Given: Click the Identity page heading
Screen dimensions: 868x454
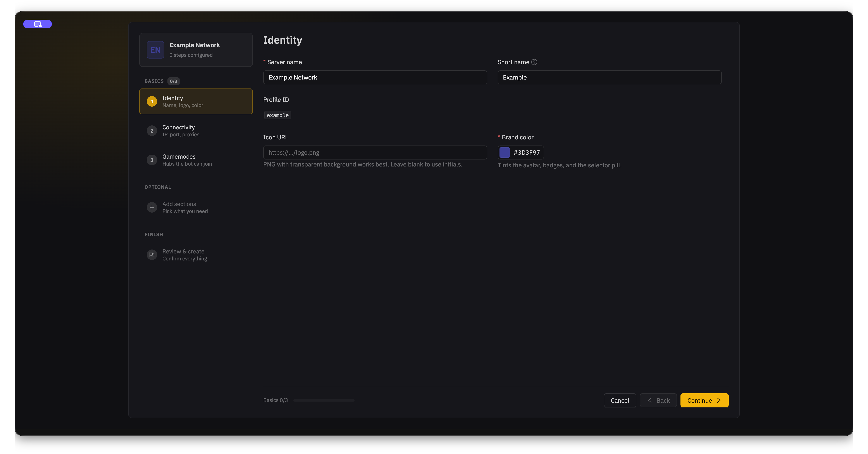Looking at the screenshot, I should click(x=282, y=40).
